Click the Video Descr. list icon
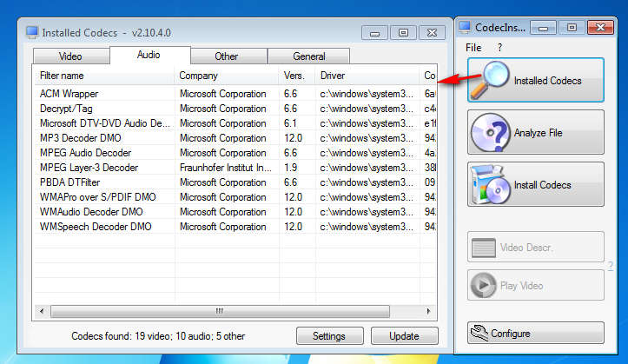This screenshot has width=628, height=364. (484, 248)
